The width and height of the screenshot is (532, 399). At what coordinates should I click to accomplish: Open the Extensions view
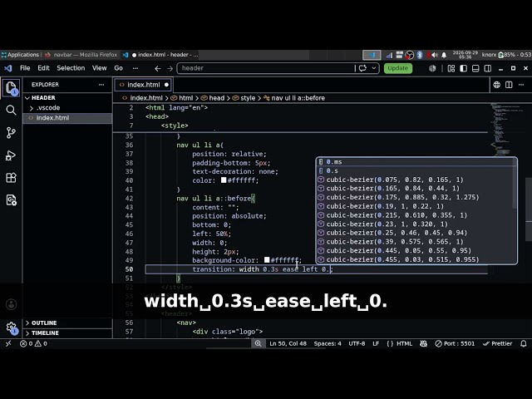11,178
